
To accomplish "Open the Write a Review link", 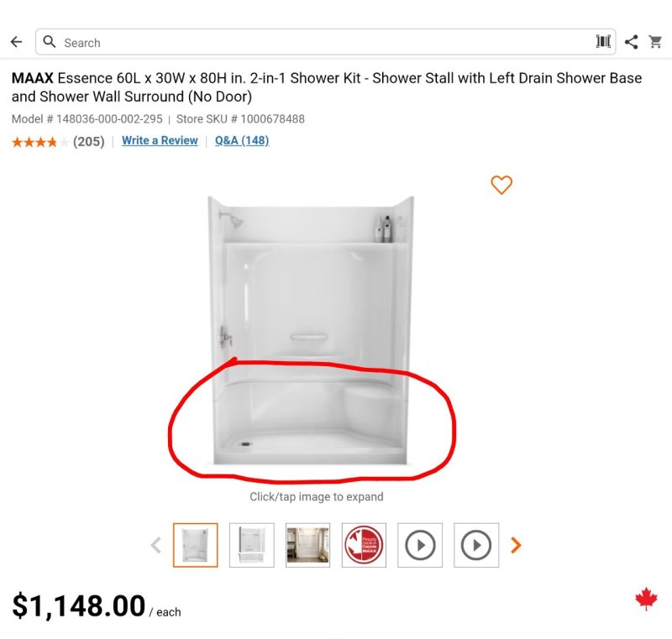I will [160, 140].
